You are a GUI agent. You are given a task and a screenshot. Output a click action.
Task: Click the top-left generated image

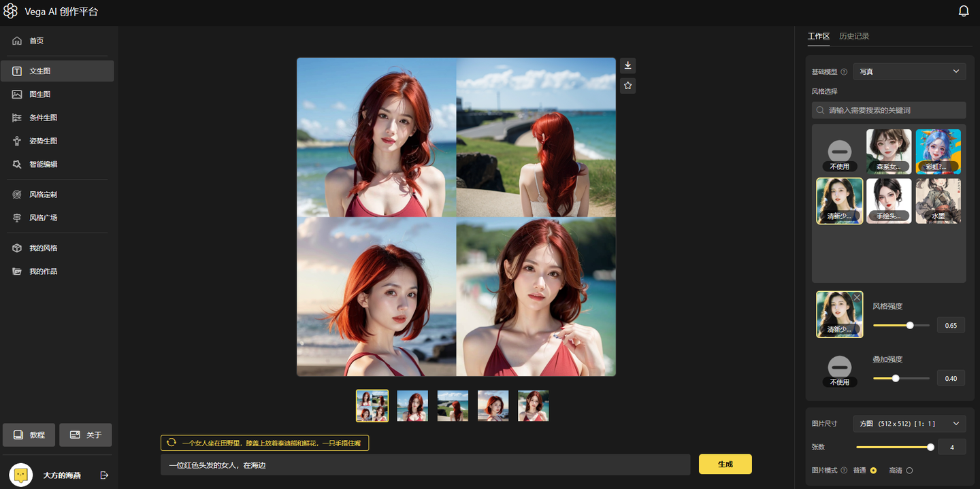[376, 137]
